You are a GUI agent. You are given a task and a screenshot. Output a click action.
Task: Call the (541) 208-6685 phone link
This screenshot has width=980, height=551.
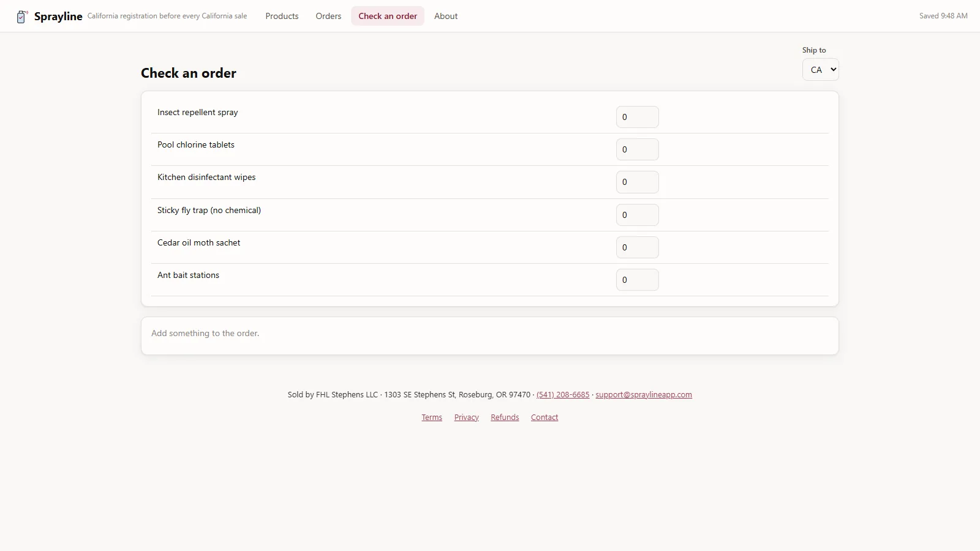563,395
